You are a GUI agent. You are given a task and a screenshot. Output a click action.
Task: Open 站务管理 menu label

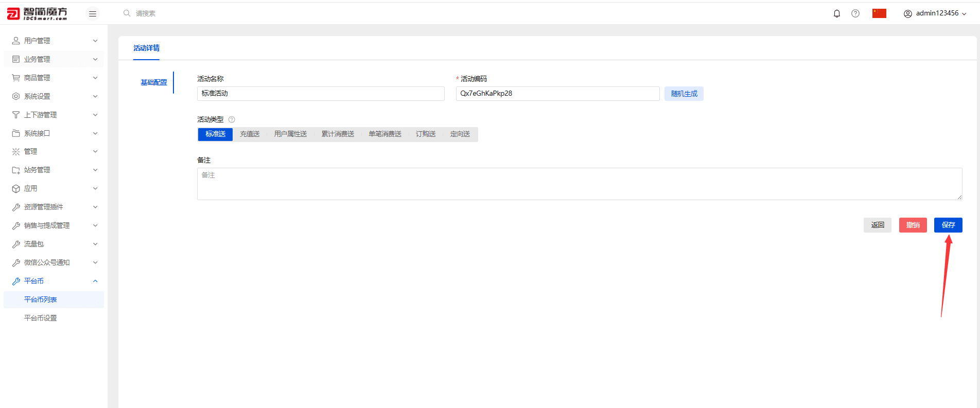[x=37, y=170]
